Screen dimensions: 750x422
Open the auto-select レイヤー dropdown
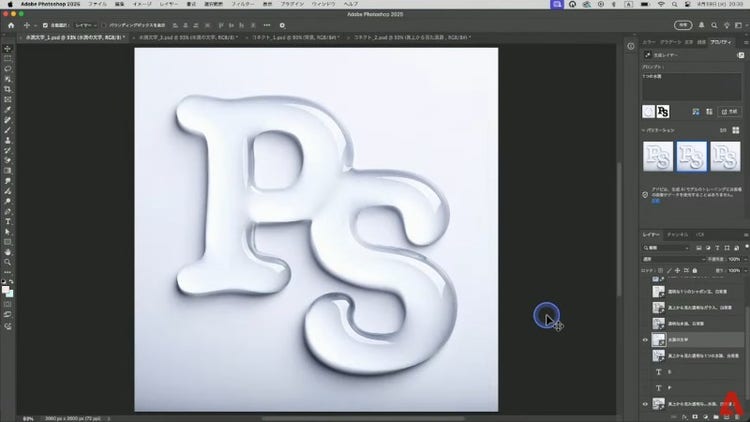(82, 24)
